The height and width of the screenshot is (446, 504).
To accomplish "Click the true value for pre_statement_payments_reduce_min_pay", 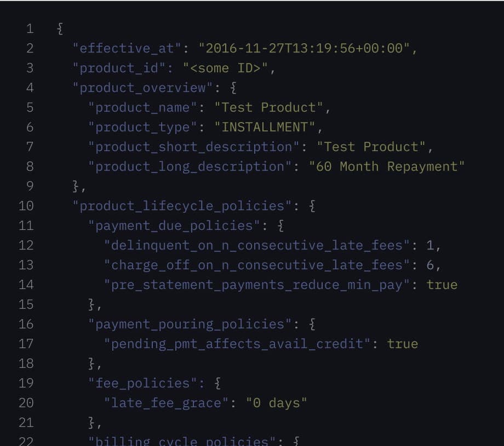I will (442, 285).
